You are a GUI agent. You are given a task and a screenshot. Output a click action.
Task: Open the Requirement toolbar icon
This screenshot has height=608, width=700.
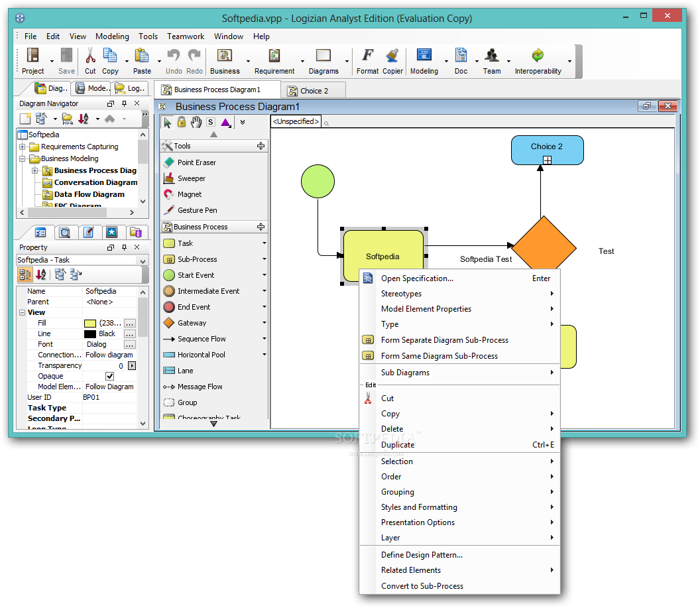(x=274, y=55)
